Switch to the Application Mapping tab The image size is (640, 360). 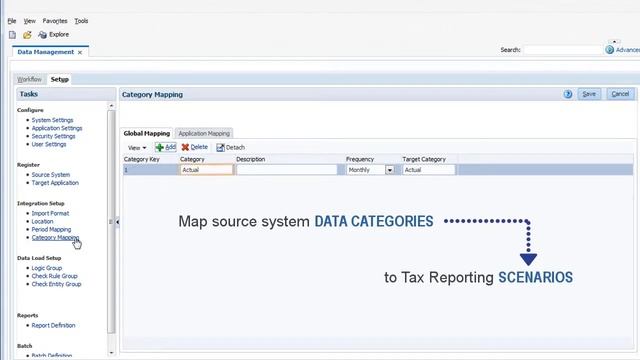[204, 133]
